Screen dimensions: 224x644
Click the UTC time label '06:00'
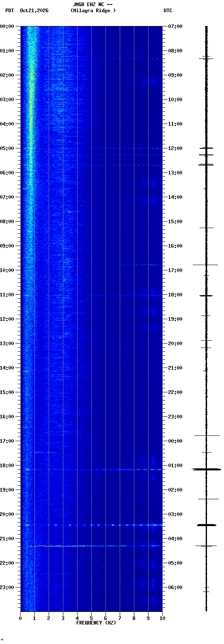[175, 587]
